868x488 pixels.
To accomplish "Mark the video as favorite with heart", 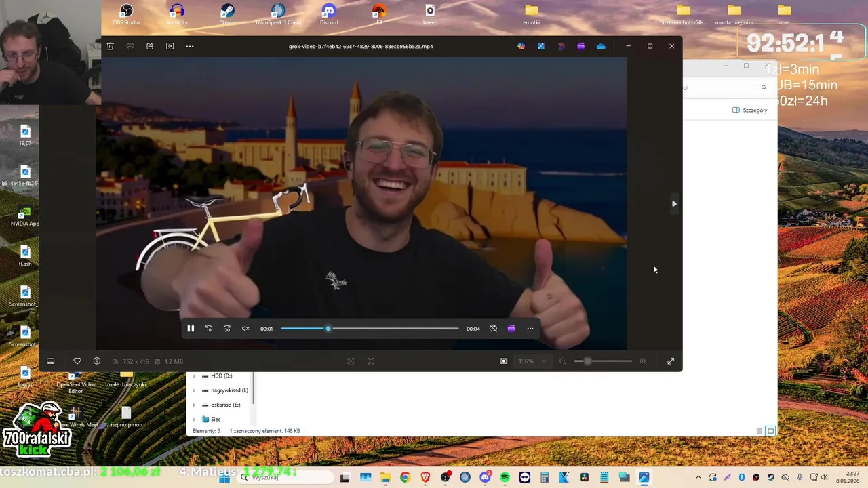I will coord(77,361).
